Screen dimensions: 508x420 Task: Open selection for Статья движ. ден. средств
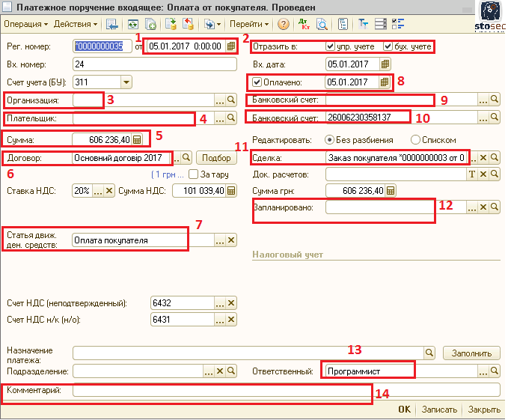point(220,240)
